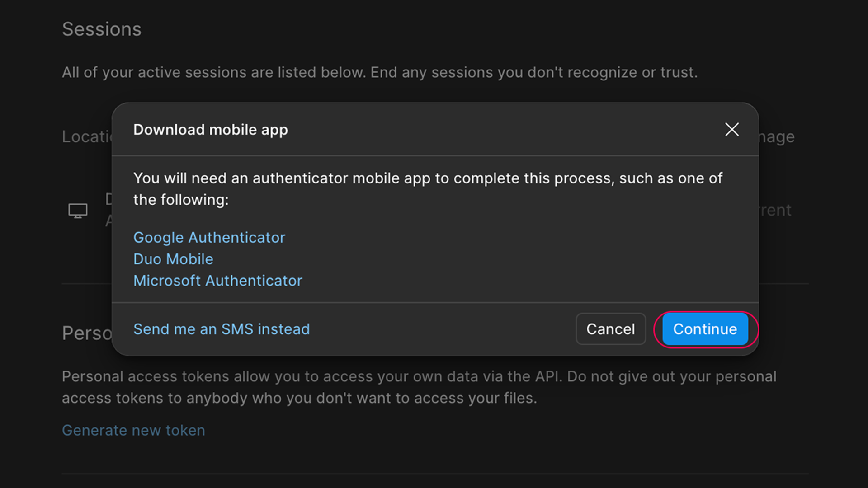Click the personal access tokens description
This screenshot has height=488, width=868.
coord(419,387)
